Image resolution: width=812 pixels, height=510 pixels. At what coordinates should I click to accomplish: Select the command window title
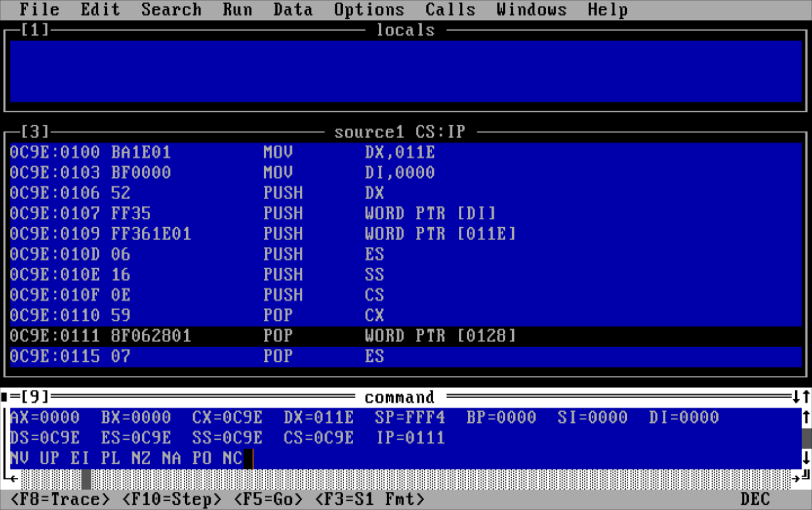pyautogui.click(x=400, y=397)
